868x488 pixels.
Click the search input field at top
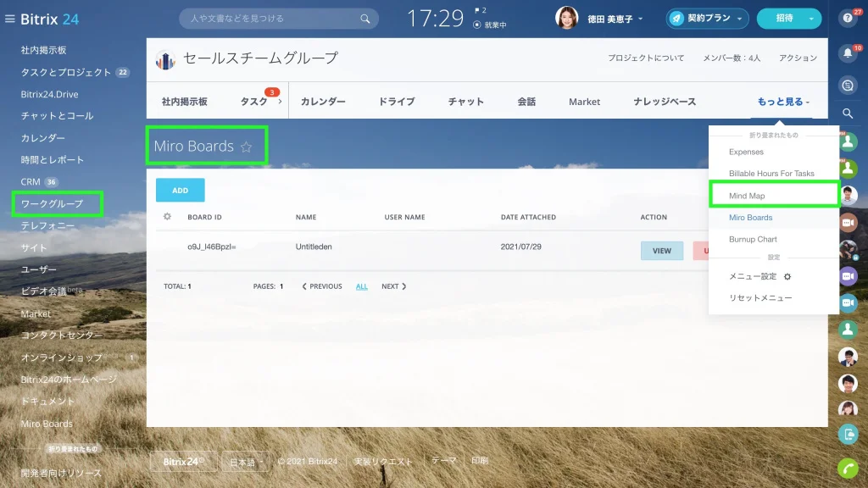coord(271,19)
